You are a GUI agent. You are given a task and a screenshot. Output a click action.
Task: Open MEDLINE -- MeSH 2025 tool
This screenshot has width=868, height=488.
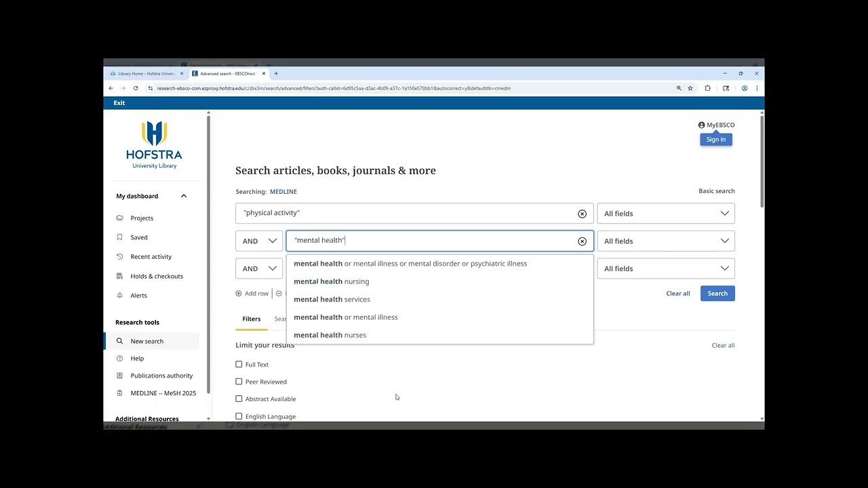[x=163, y=393]
